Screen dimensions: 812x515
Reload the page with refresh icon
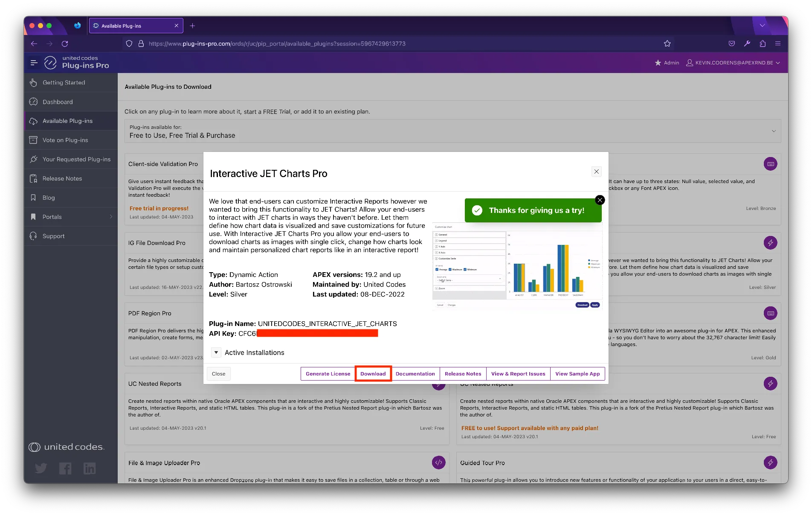65,44
